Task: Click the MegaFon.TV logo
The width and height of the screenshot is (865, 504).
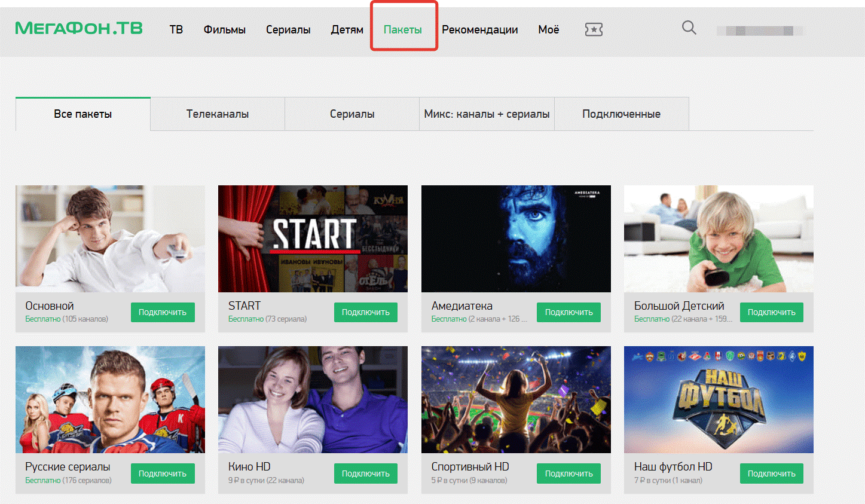Action: tap(79, 28)
